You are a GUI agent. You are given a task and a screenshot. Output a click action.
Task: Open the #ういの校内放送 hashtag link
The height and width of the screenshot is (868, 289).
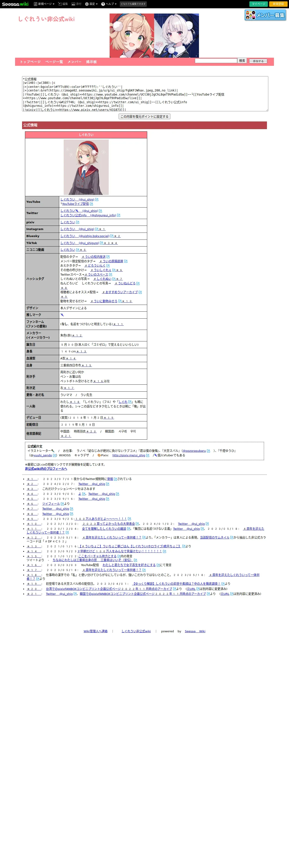click(94, 257)
